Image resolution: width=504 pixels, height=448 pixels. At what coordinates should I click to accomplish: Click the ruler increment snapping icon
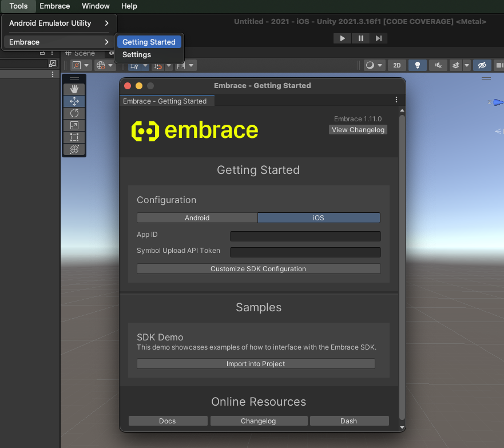pyautogui.click(x=181, y=66)
